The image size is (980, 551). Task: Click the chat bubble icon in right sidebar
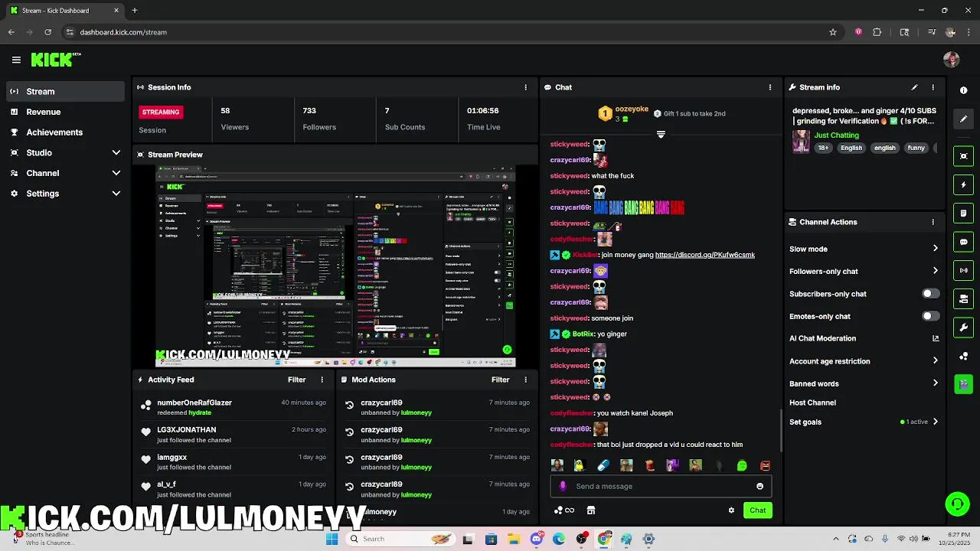tap(963, 242)
